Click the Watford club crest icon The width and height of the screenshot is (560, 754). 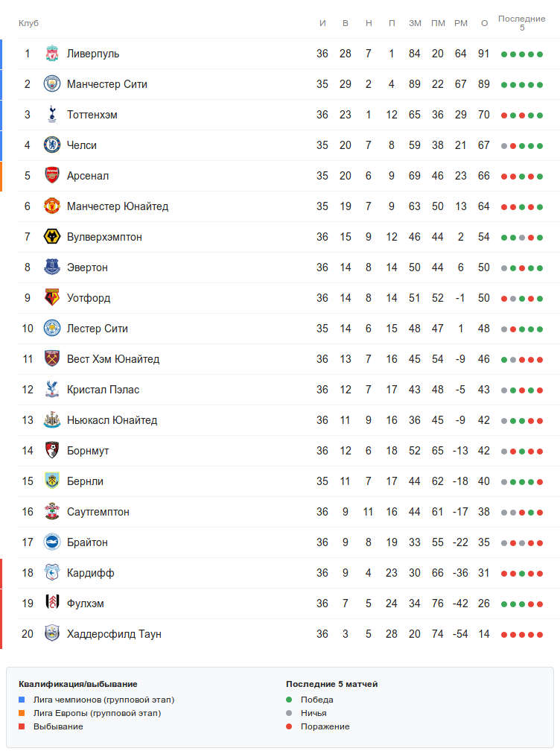point(51,298)
